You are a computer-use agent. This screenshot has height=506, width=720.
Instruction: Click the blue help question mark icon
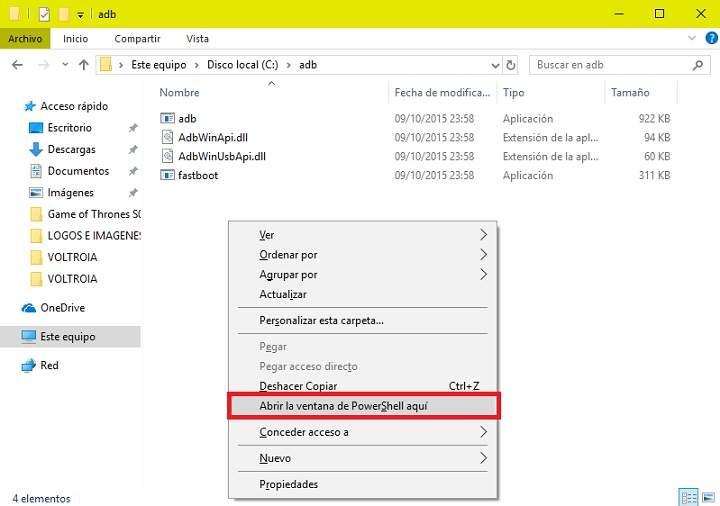click(711, 38)
